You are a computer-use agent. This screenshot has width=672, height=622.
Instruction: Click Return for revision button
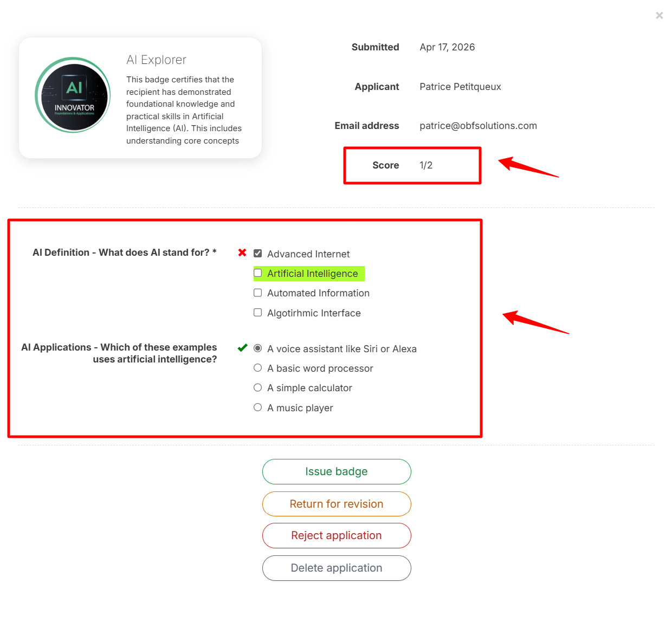pos(337,504)
